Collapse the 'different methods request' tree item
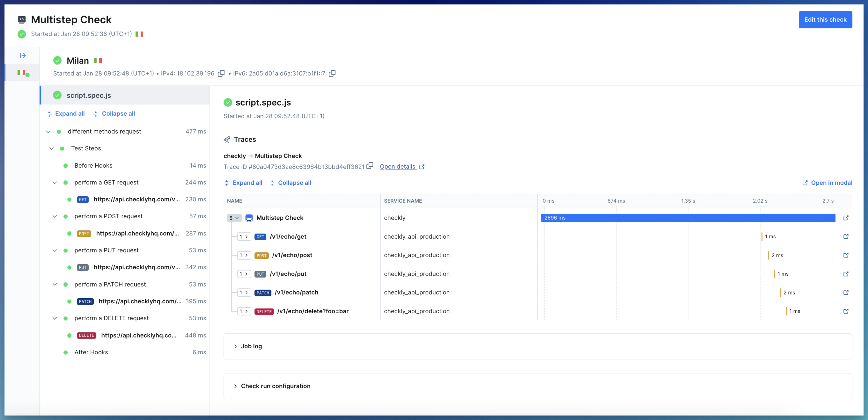The image size is (868, 420). 48,131
